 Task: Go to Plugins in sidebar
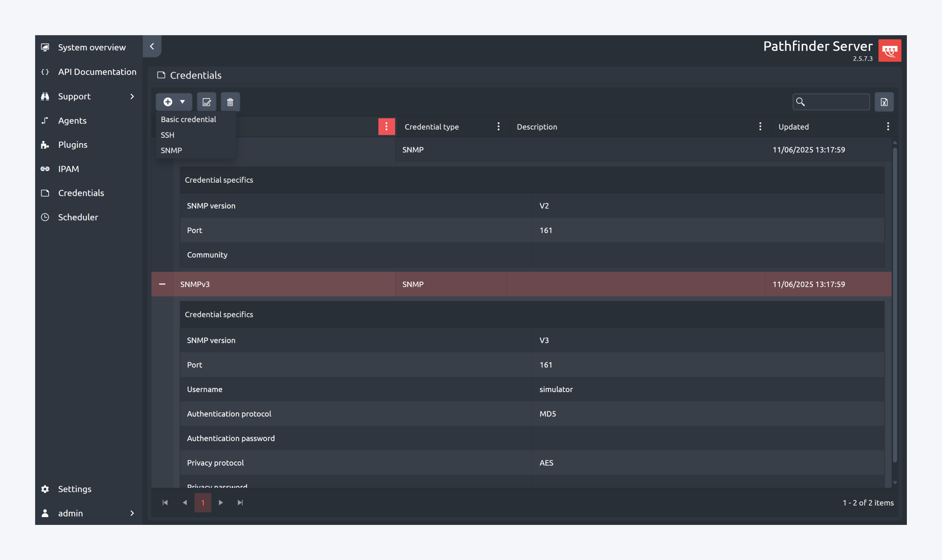73,144
